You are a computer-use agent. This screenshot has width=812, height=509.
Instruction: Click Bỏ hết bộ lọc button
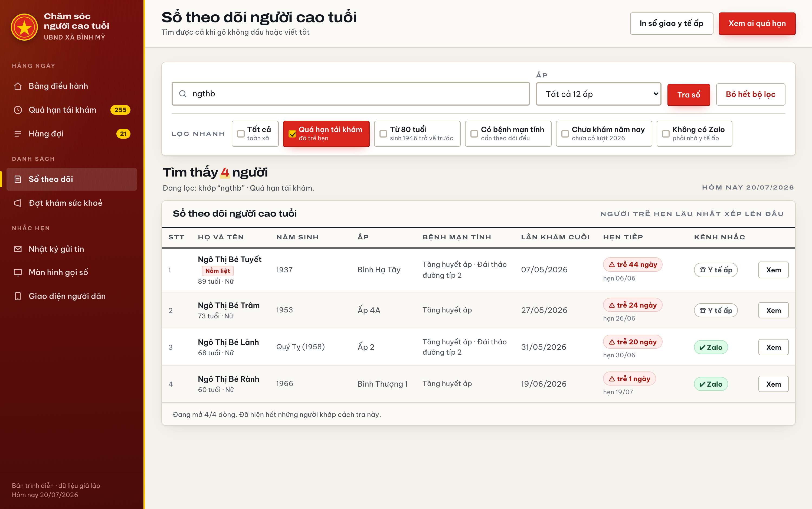pos(751,94)
